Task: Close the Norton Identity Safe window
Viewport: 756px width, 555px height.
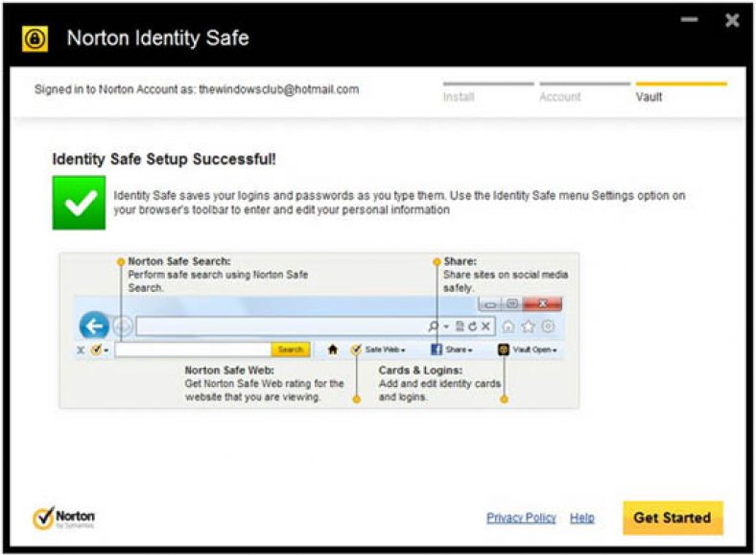Action: click(732, 20)
